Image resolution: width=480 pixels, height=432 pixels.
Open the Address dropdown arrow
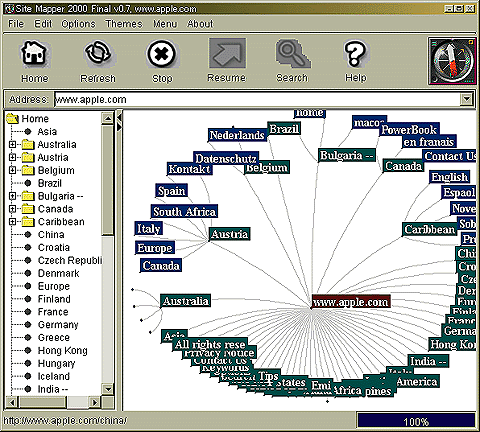pyautogui.click(x=466, y=99)
